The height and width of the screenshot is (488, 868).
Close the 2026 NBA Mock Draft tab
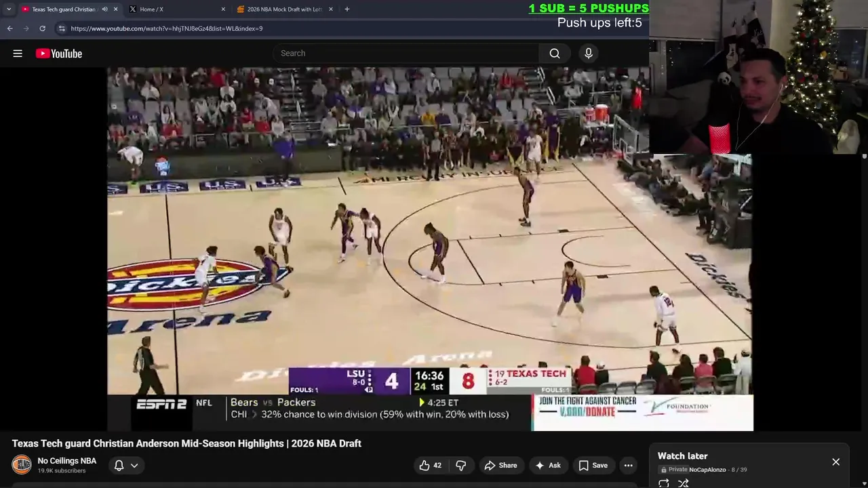tap(331, 9)
